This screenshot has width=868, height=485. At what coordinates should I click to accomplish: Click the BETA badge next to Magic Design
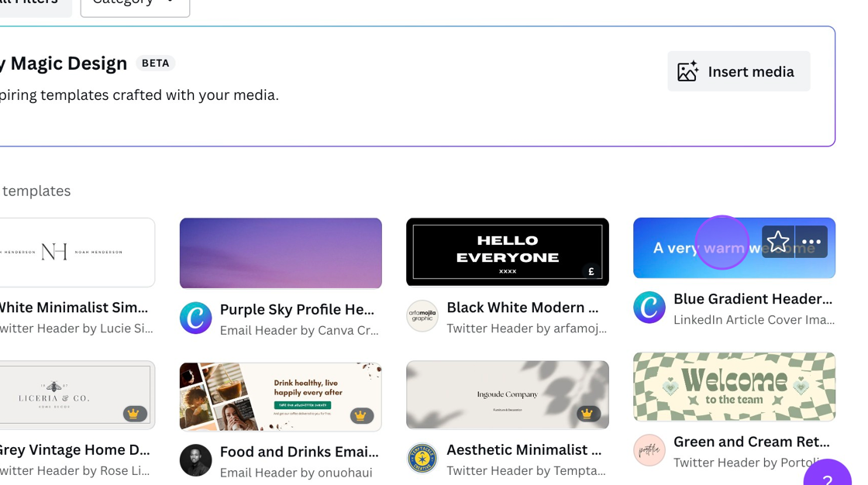pos(156,64)
